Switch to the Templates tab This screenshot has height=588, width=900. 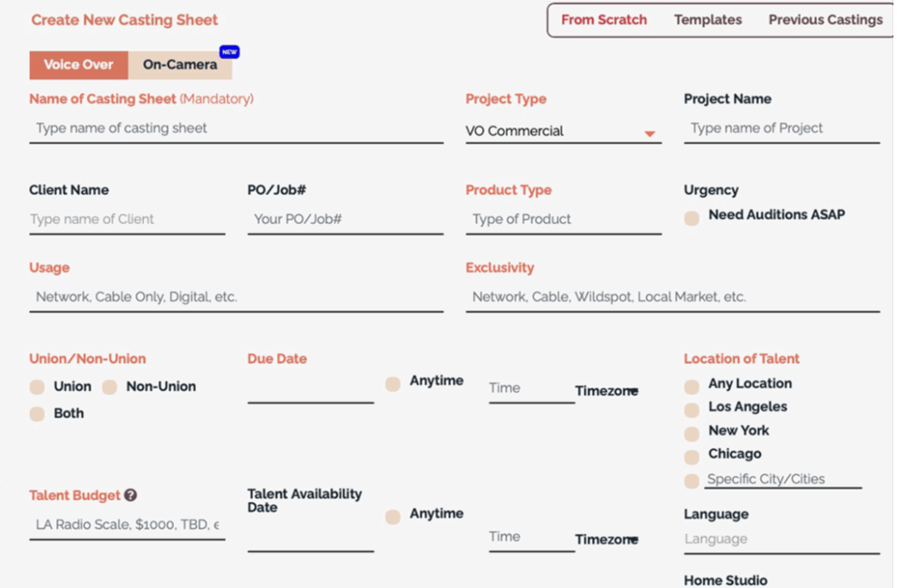pyautogui.click(x=708, y=19)
